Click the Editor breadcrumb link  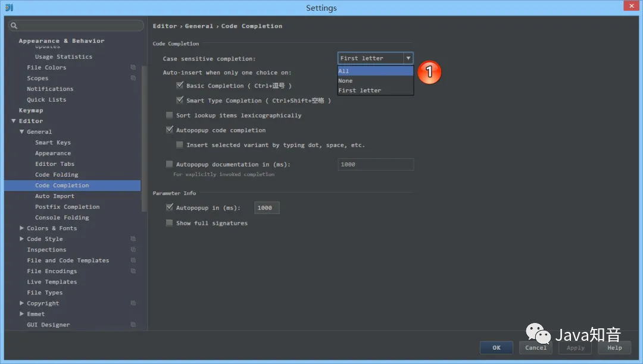[x=165, y=26]
